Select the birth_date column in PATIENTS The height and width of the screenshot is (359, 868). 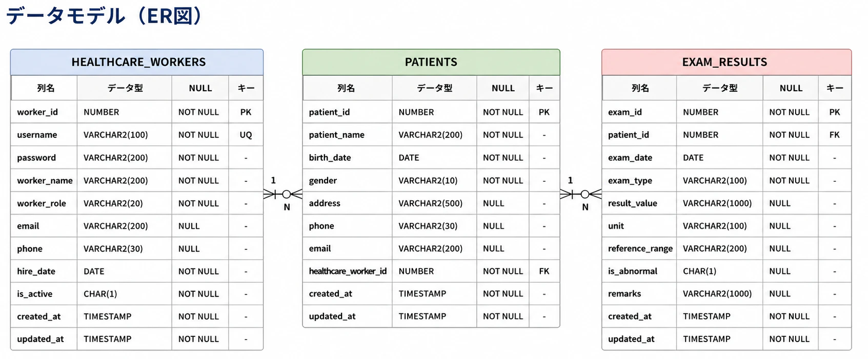pyautogui.click(x=348, y=158)
